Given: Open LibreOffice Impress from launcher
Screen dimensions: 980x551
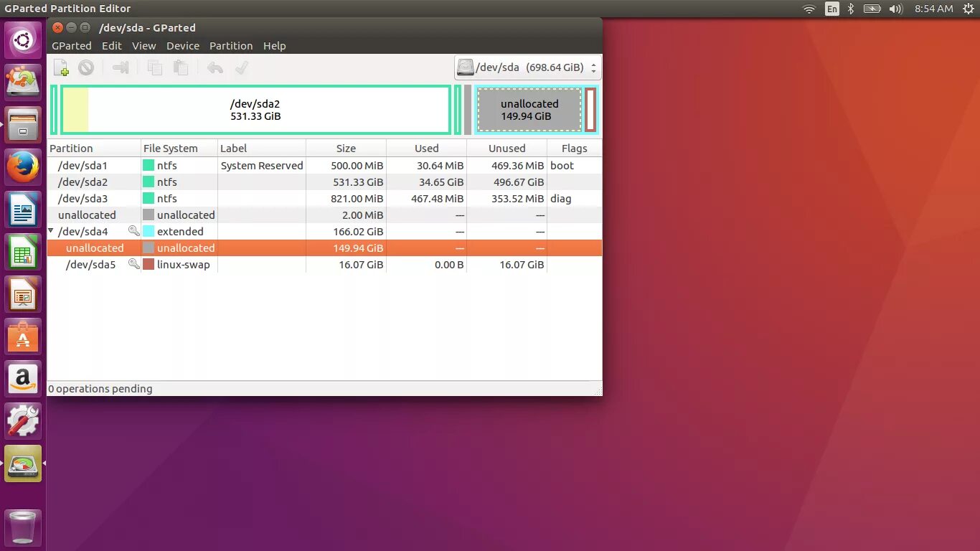Looking at the screenshot, I should 24,294.
